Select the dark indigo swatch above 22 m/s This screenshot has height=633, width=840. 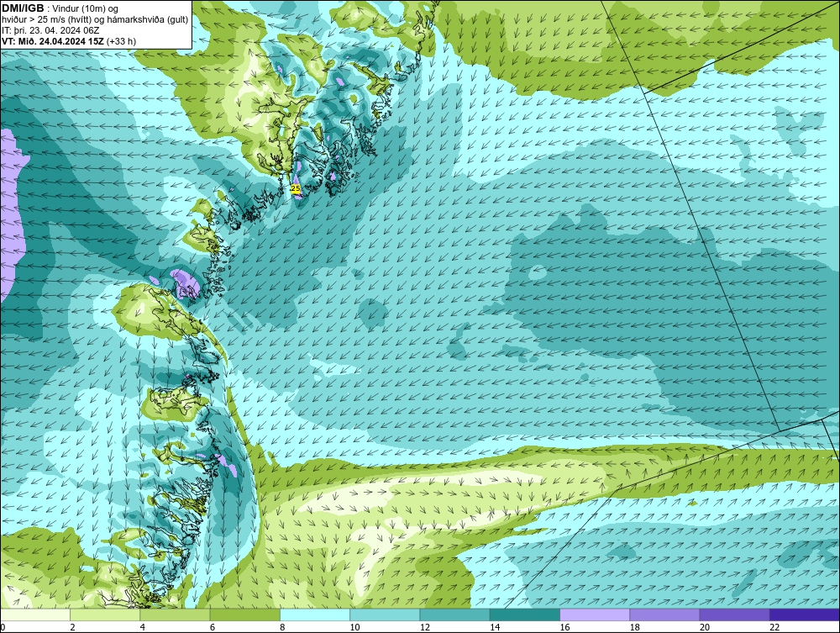tap(805, 615)
